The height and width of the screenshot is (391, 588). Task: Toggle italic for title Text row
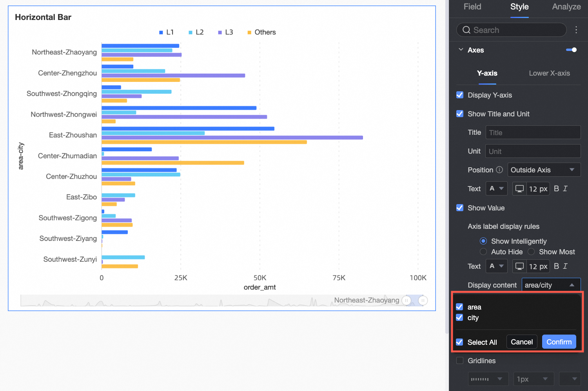[x=565, y=188]
